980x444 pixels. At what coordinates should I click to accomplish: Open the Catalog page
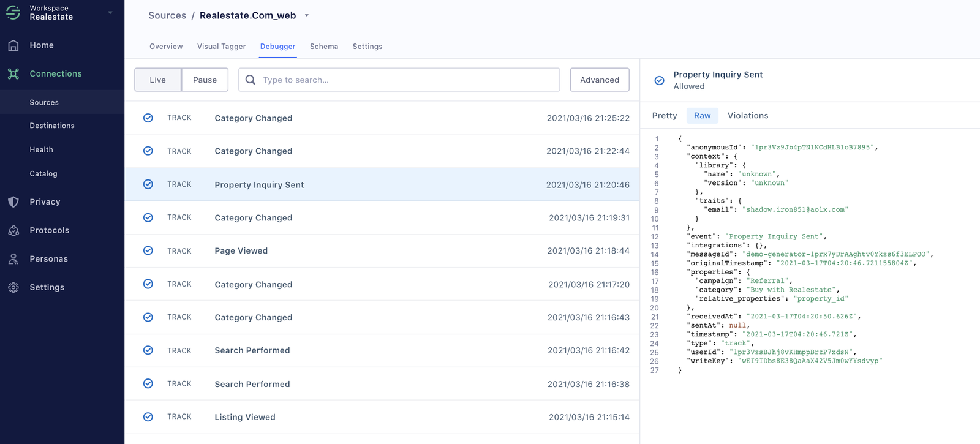click(x=43, y=174)
